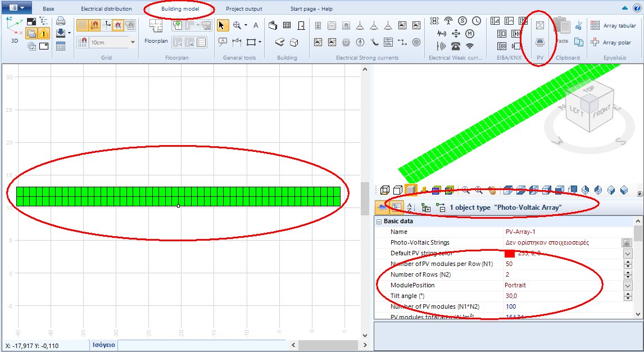The image size is (644, 352).
Task: Select the Array polar tool
Action: click(616, 42)
